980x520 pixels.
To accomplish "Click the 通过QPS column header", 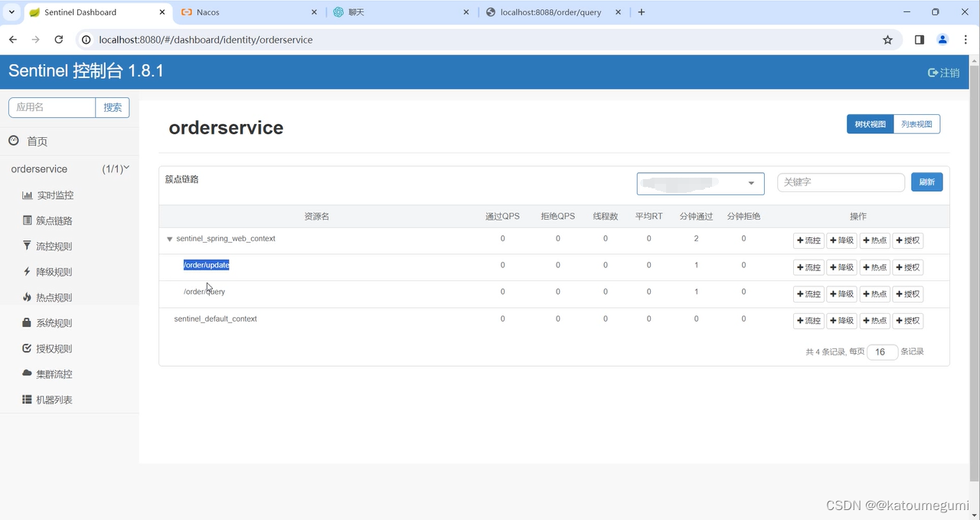I will coord(502,217).
